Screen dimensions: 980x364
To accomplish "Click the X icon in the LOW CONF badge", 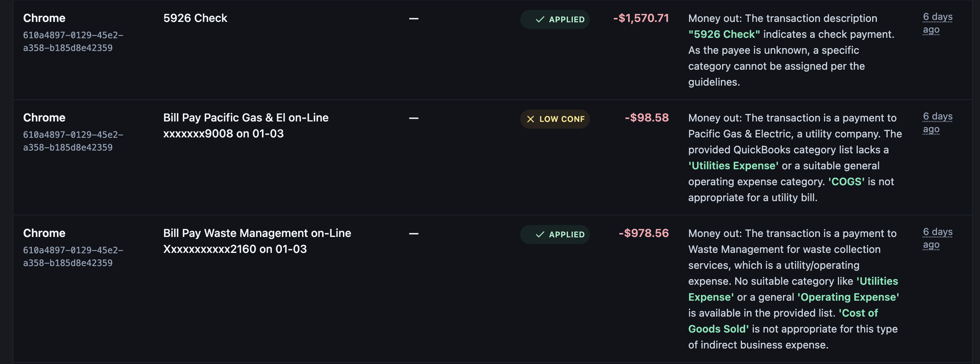I will [x=531, y=119].
